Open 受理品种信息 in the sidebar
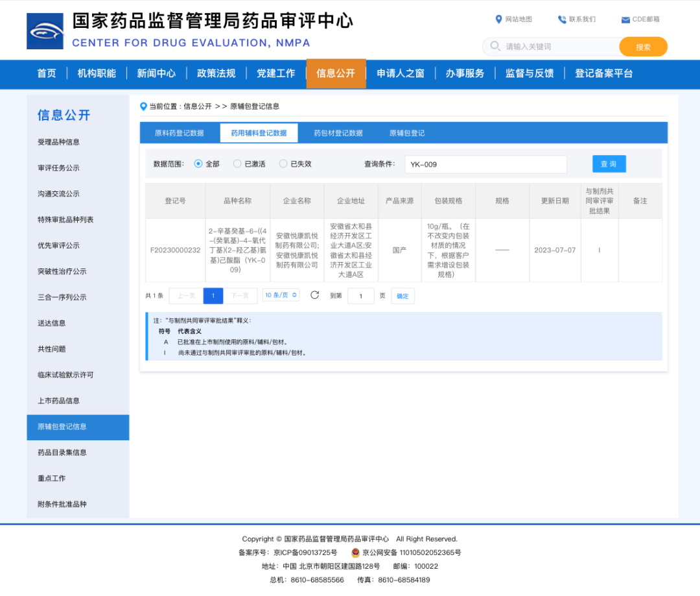Screen dimensions: 700x596 [58, 142]
